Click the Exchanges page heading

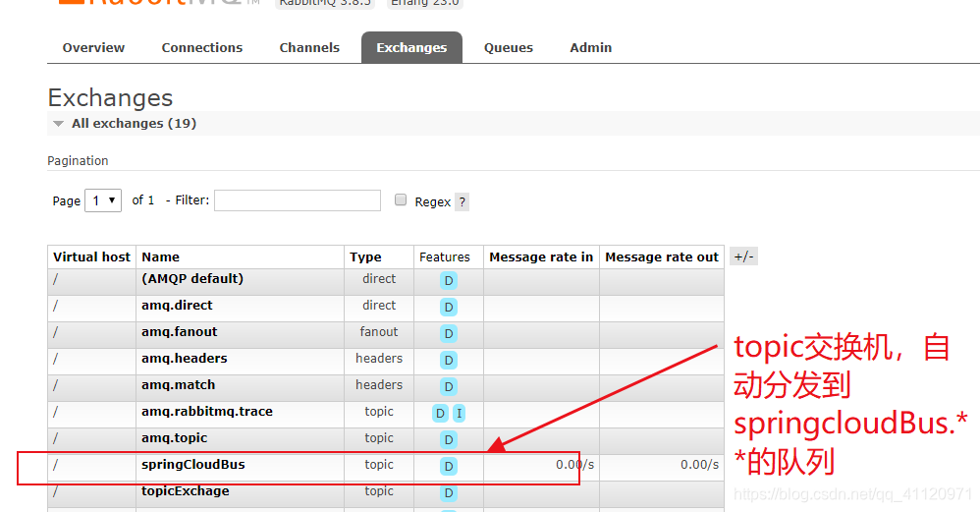click(110, 98)
